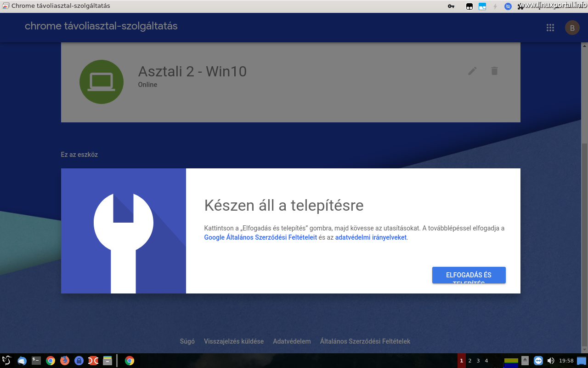Click the black two-eyed extension icon
The width and height of the screenshot is (588, 368).
(x=469, y=6)
